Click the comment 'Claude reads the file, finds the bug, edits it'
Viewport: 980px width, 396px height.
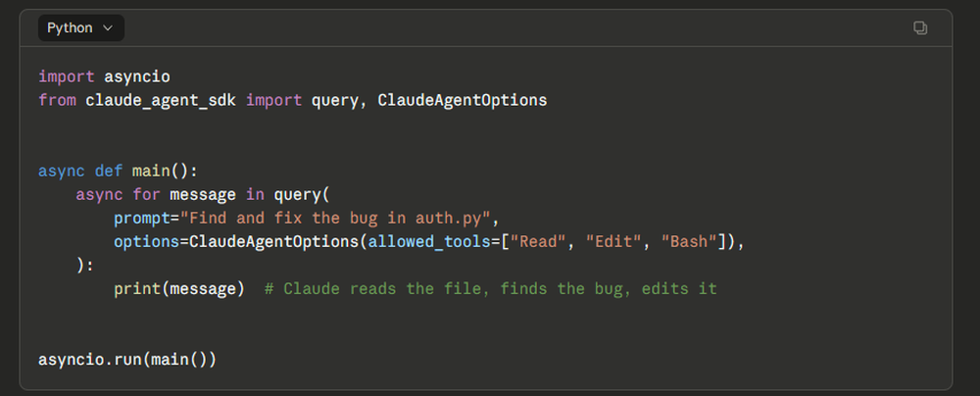(x=491, y=289)
